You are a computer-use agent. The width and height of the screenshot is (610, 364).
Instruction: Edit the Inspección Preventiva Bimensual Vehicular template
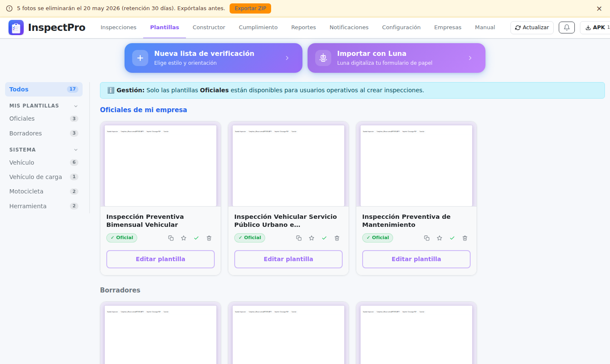161,259
